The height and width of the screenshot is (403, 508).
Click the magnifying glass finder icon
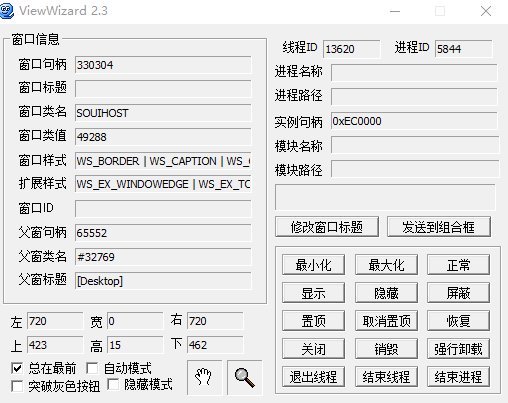245,377
